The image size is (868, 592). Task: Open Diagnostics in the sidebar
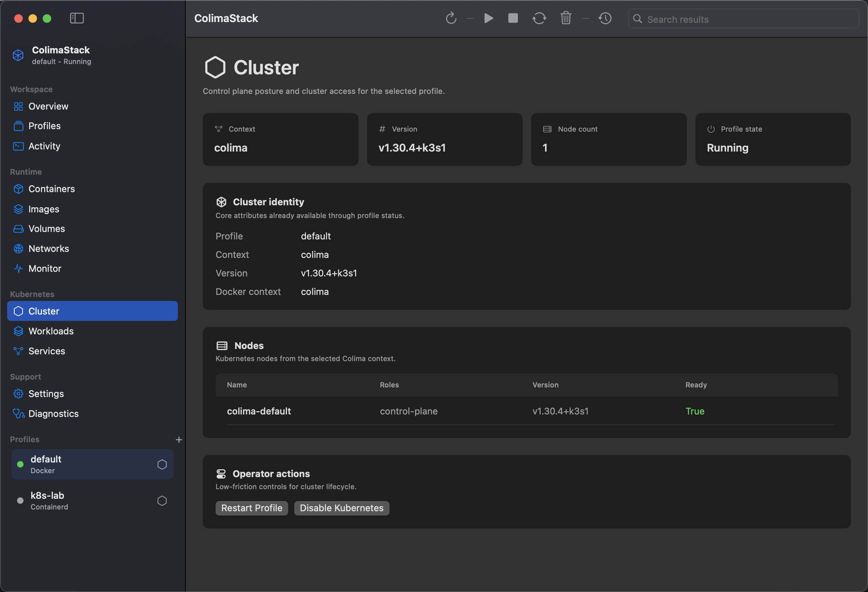click(92, 414)
